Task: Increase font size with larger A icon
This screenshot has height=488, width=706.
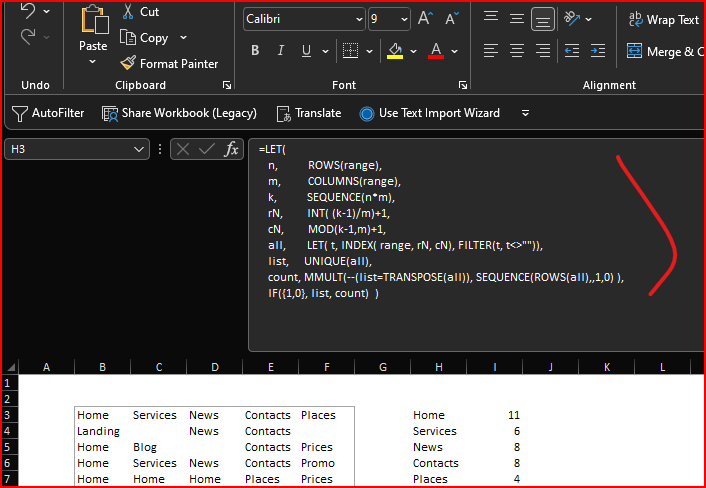Action: (426, 19)
